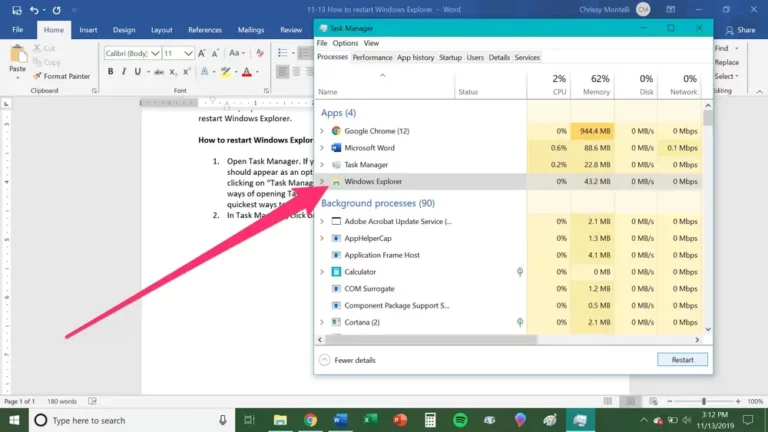Viewport: 768px width, 432px height.
Task: Toggle Underline formatting in Word
Action: 138,72
